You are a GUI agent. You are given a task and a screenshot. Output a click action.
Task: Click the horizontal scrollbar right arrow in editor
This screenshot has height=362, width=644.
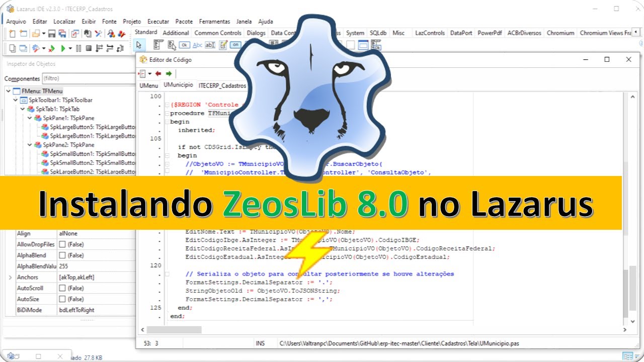pyautogui.click(x=625, y=330)
